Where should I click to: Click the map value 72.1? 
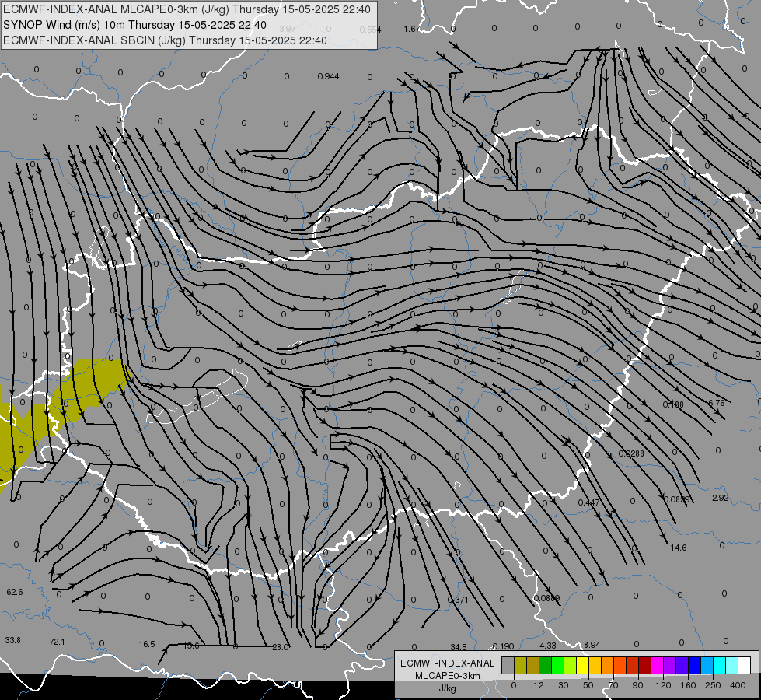click(57, 642)
